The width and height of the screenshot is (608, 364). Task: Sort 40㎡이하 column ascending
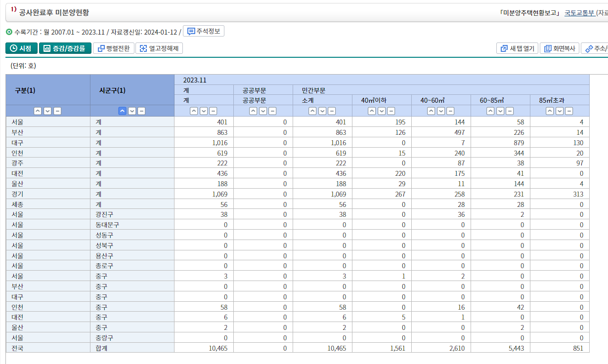[x=372, y=111]
